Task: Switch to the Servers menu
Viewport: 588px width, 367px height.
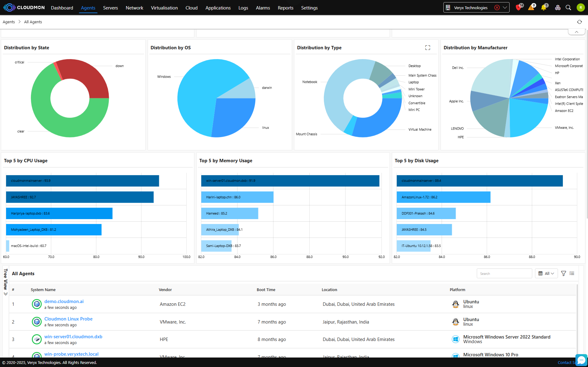Action: point(110,8)
